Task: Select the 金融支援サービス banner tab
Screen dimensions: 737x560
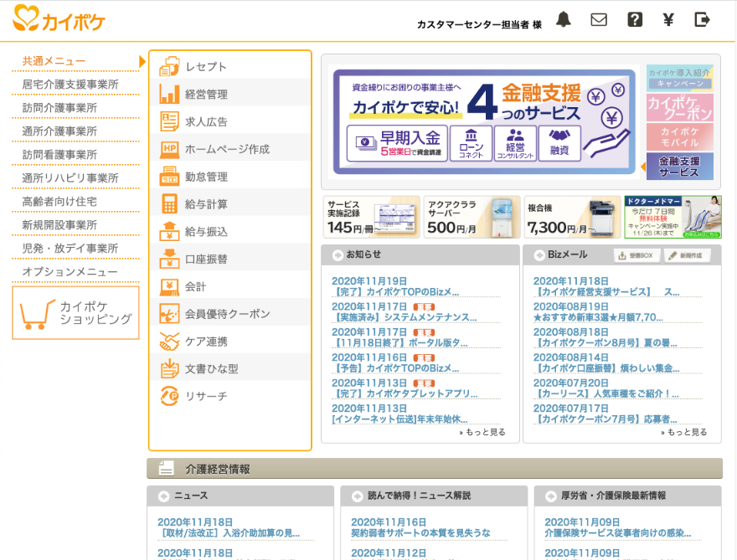Action: pos(680,167)
